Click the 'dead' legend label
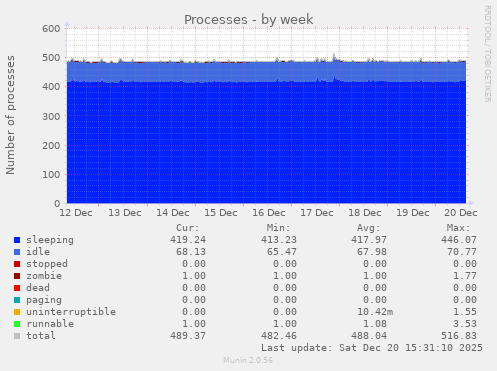 click(38, 288)
